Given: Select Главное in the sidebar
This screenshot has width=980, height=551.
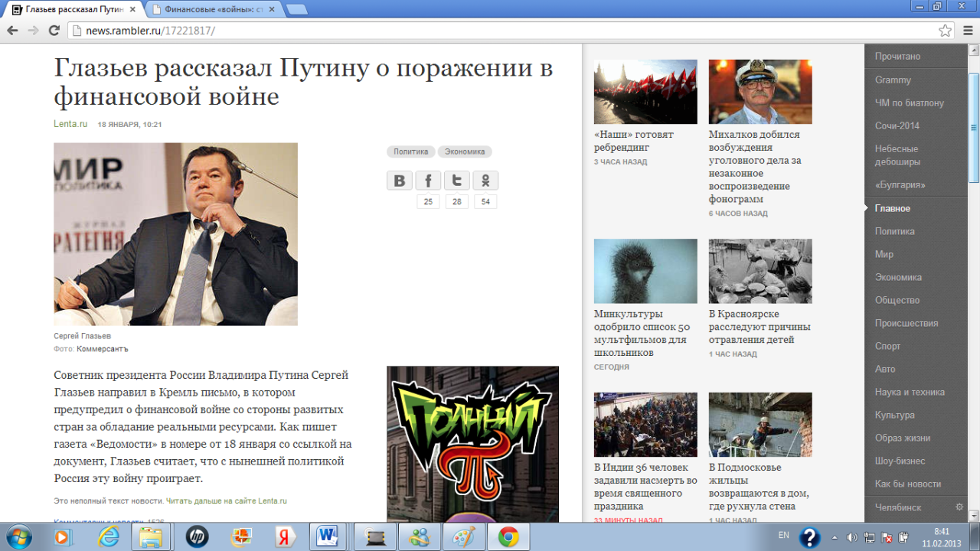Looking at the screenshot, I should pos(893,208).
